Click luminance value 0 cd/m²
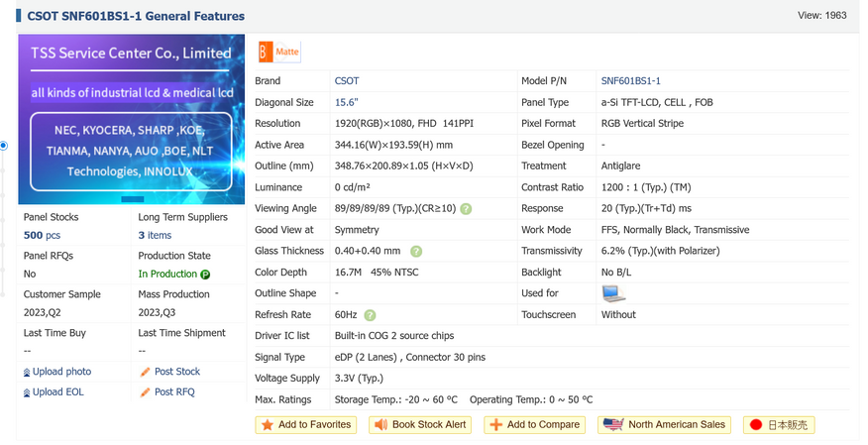The width and height of the screenshot is (868, 445). 352,187
